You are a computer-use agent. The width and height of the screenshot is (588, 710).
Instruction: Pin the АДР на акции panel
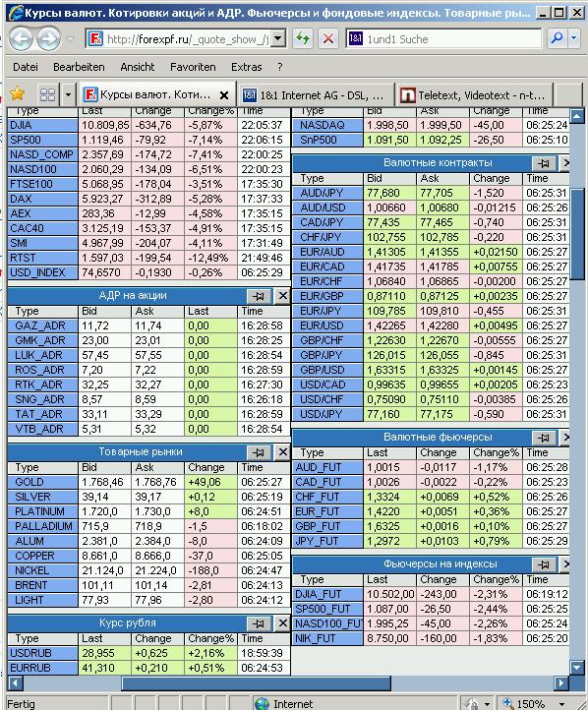tap(259, 296)
